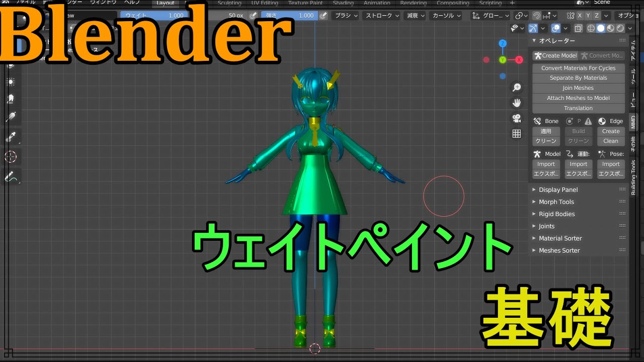Click the red X axis gizmo ball
Screen dimensions: 644x362
point(519,60)
